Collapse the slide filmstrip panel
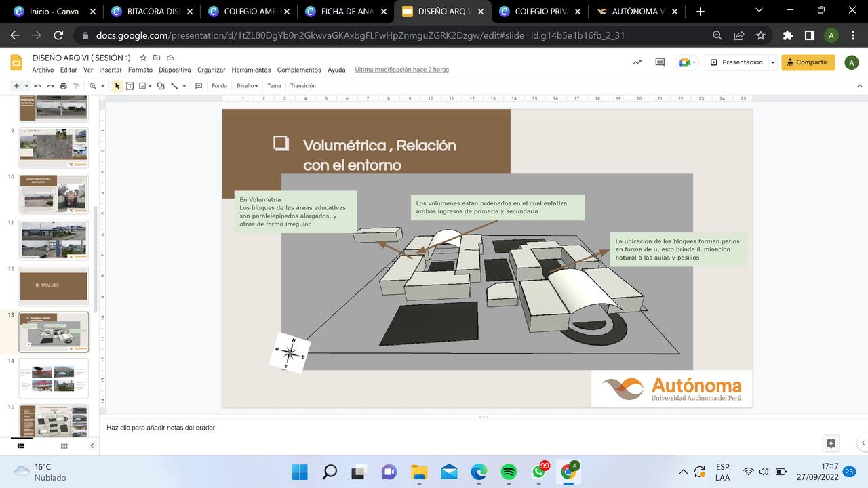 92,446
